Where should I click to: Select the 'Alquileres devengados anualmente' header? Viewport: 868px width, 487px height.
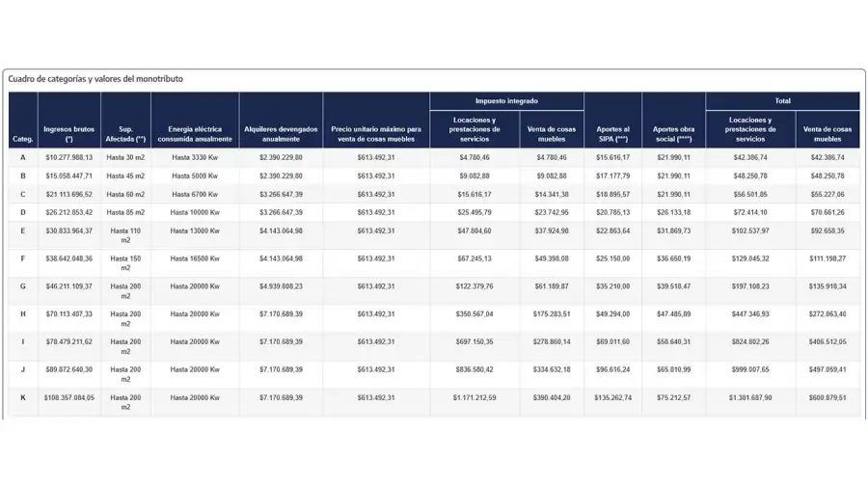[281, 133]
